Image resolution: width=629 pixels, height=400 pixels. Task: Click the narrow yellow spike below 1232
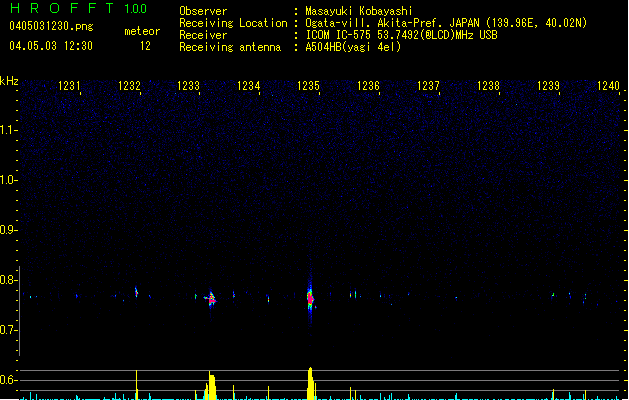point(136,385)
